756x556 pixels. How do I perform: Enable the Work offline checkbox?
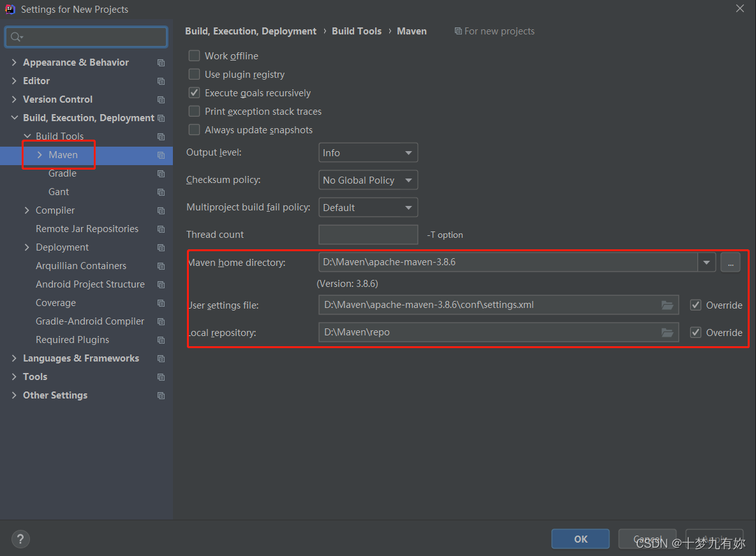tap(195, 56)
